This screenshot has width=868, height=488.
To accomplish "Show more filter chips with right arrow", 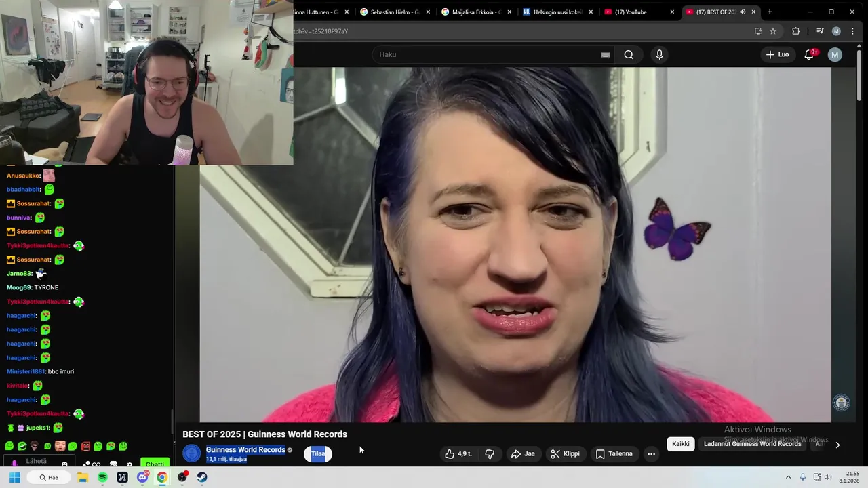I will pyautogui.click(x=837, y=445).
